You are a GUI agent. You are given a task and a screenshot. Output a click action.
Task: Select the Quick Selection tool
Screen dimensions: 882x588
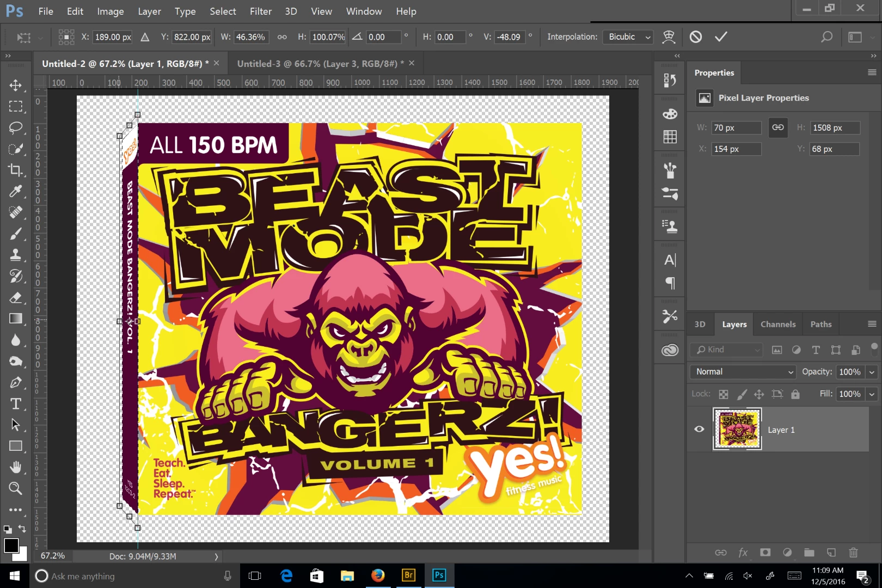coord(15,149)
